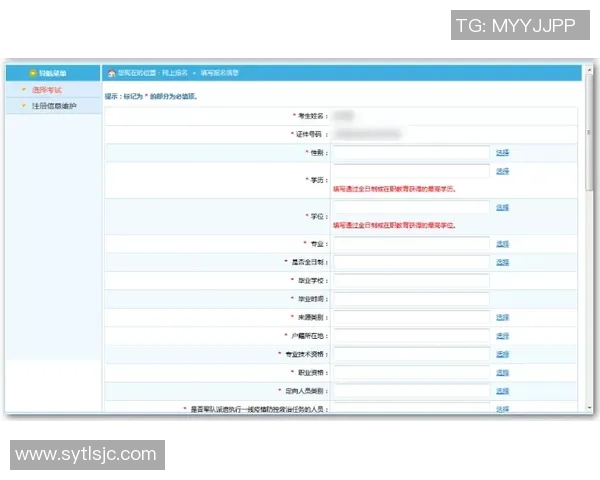Open the 选择 picker for 学历

(502, 172)
